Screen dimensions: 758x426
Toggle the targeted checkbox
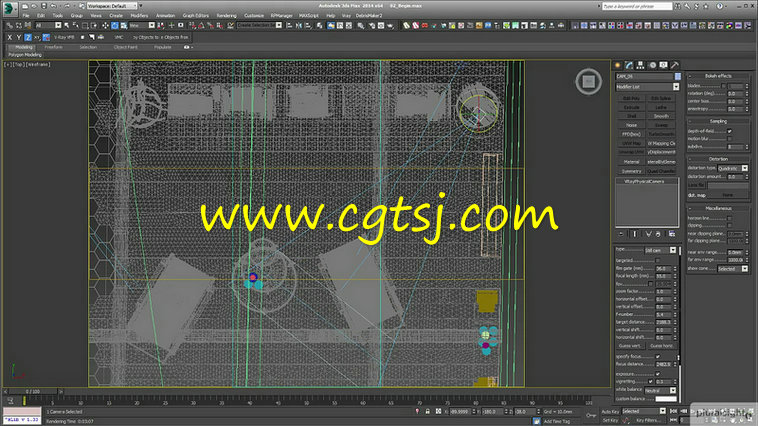tap(657, 261)
